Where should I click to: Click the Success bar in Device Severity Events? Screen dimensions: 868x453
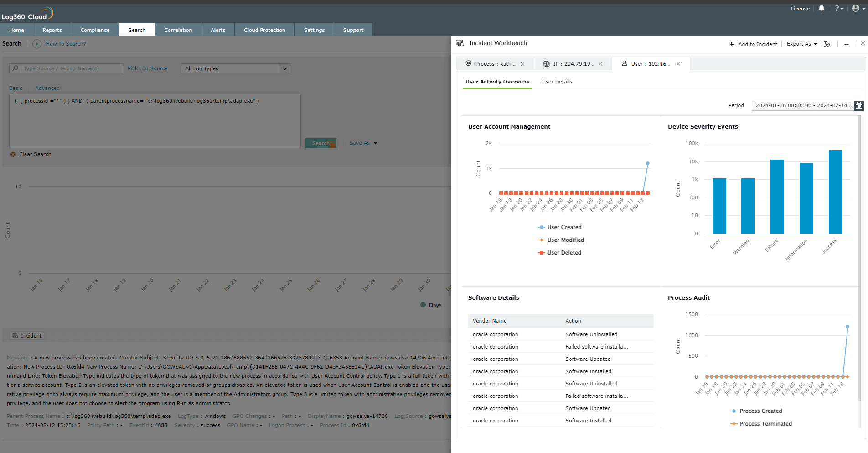point(836,192)
